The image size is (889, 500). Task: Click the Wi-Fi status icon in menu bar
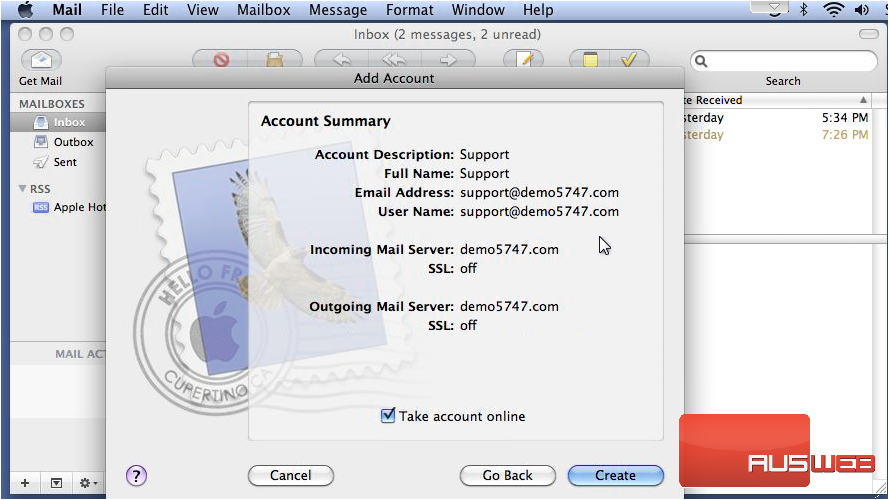coord(833,10)
